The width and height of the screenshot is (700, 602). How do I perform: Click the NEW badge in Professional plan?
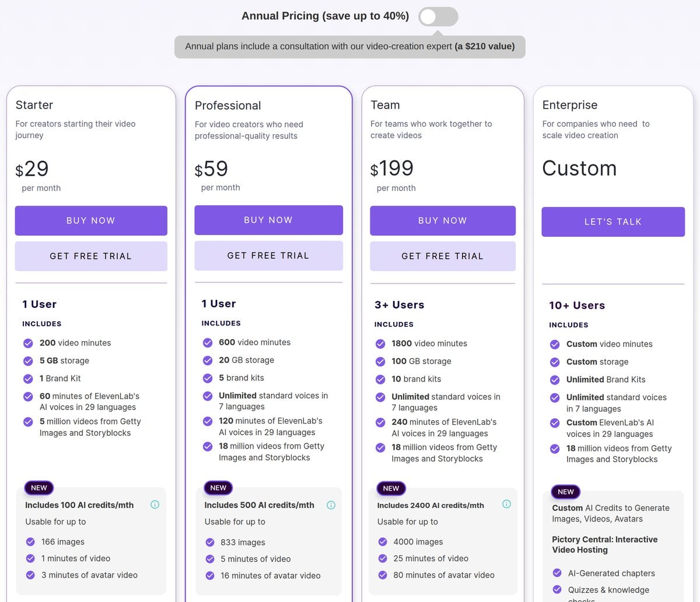[x=218, y=488]
